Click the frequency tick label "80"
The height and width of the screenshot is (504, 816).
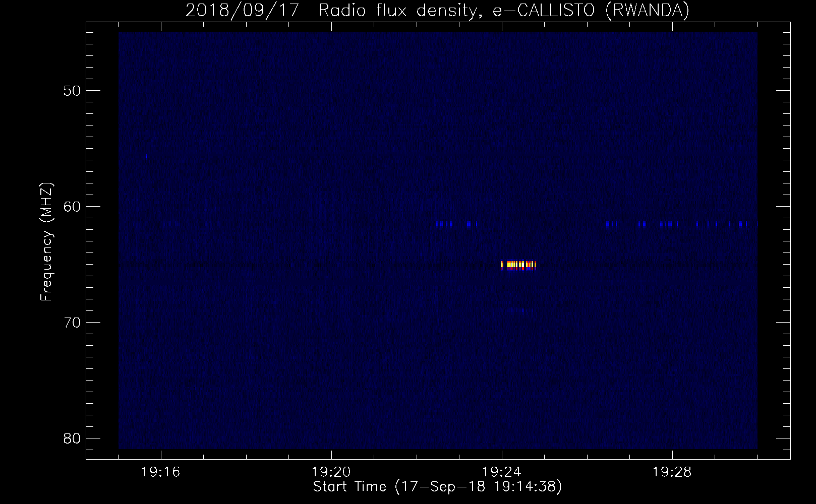[x=73, y=438]
